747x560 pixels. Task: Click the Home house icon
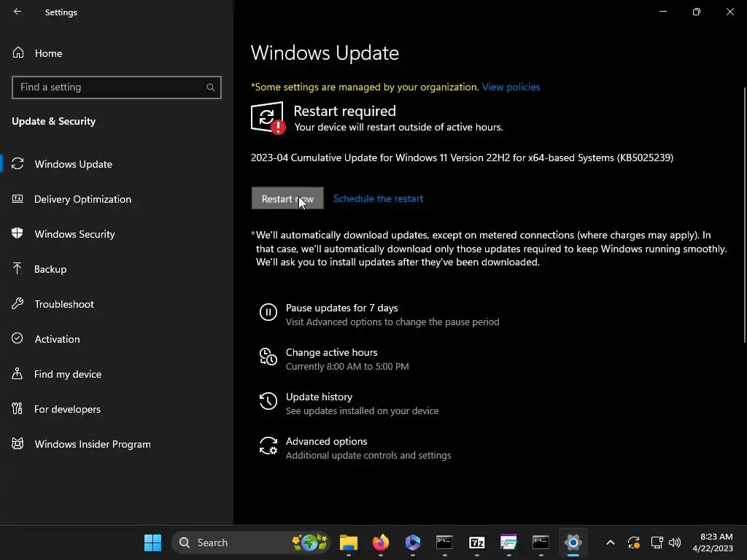(x=18, y=52)
